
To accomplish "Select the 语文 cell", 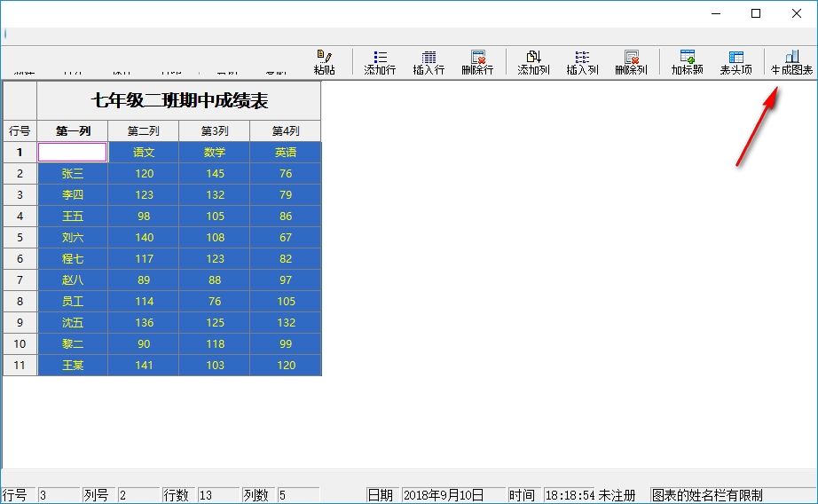I will [x=144, y=153].
